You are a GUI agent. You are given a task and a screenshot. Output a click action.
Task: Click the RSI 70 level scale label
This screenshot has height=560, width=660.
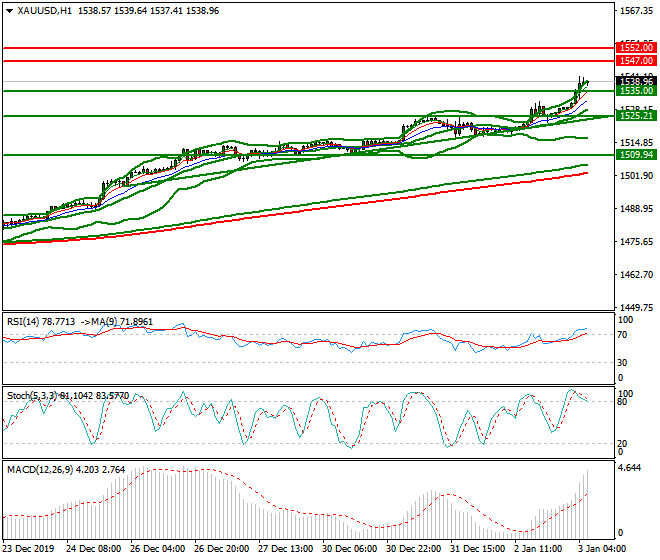[x=622, y=335]
